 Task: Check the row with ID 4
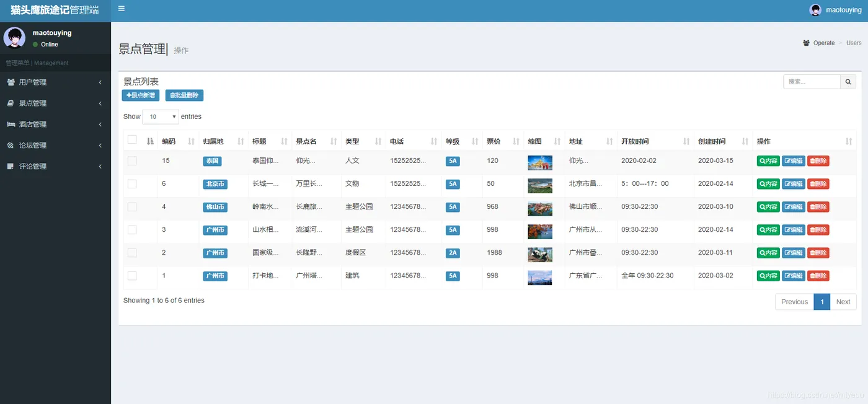pos(132,207)
